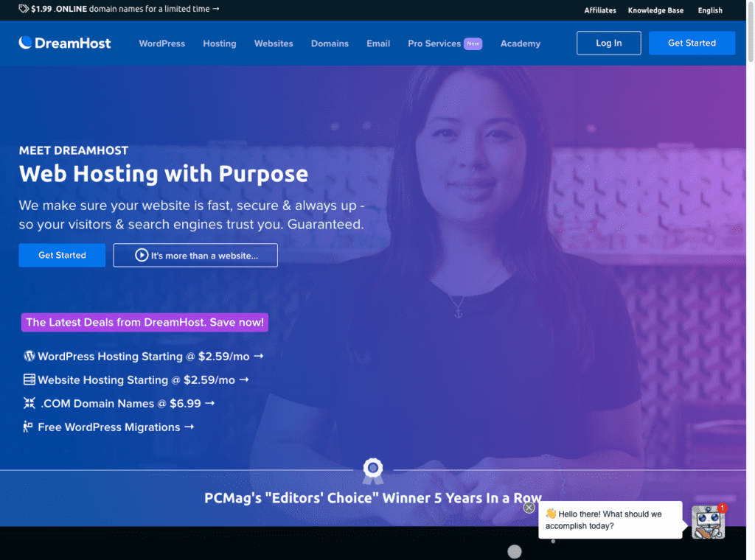Open the Affiliates link
Screen dimensions: 755x560
pos(600,10)
